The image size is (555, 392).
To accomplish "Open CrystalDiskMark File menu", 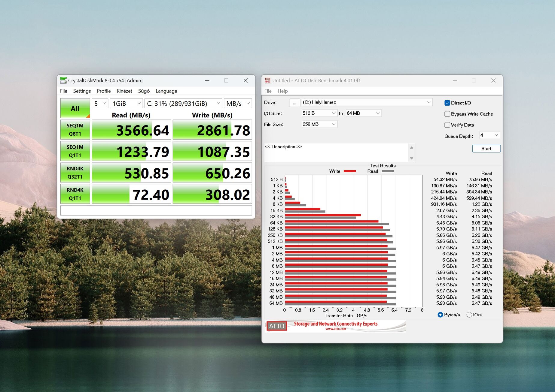I will click(64, 91).
